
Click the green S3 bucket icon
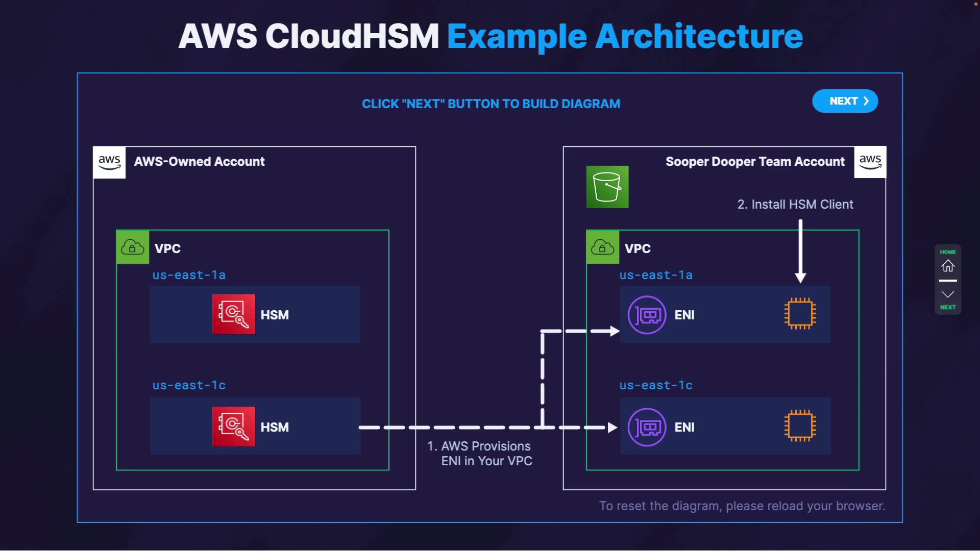[607, 187]
